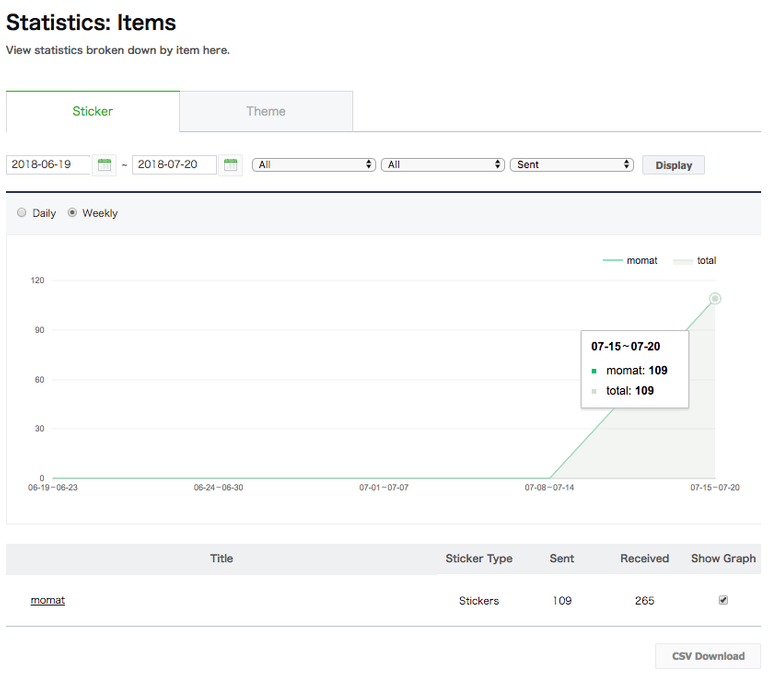Click the total legend swatch
This screenshot has width=768, height=676.
682,260
